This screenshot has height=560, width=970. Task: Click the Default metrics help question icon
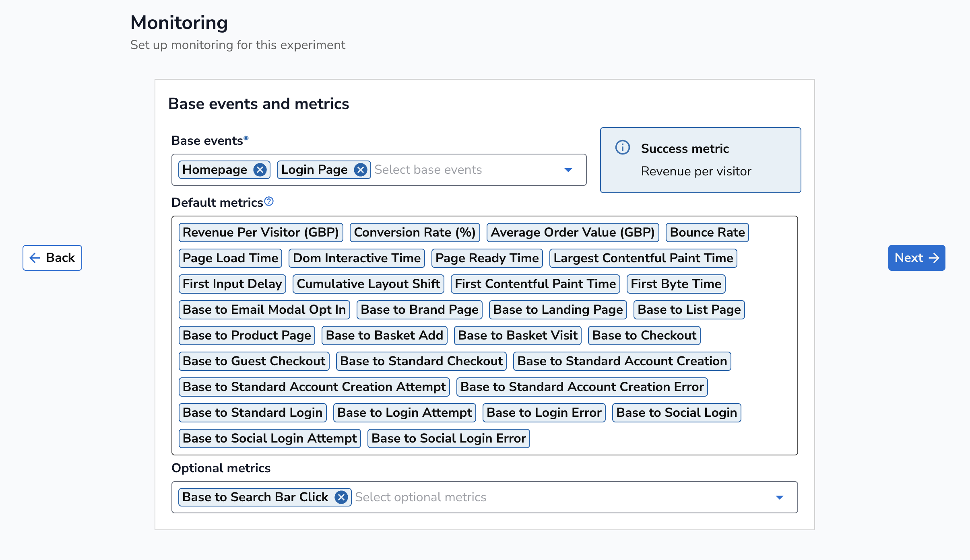[269, 202]
